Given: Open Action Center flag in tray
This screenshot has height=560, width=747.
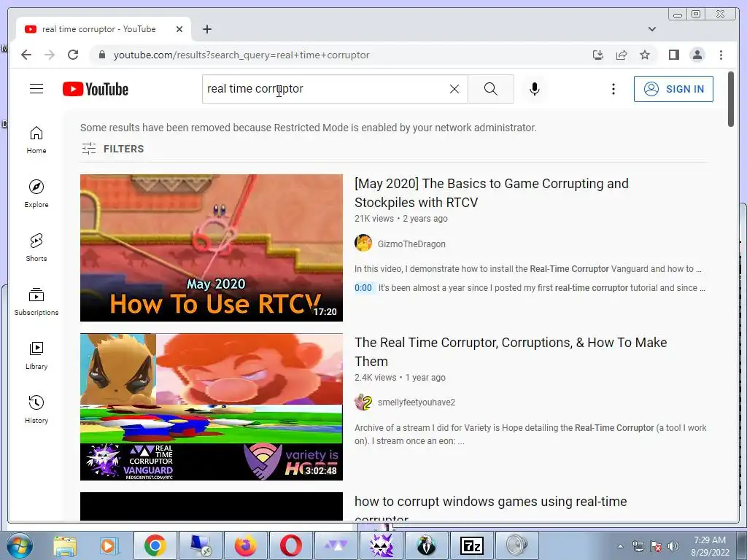Looking at the screenshot, I should pyautogui.click(x=656, y=546).
